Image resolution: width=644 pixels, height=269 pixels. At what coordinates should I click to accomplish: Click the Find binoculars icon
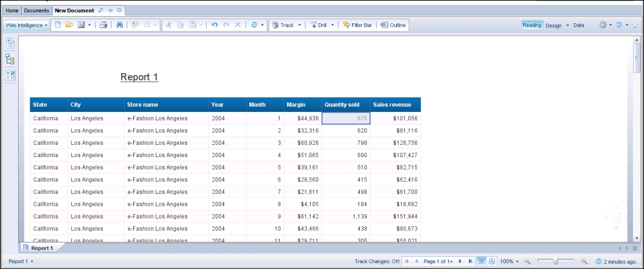119,25
